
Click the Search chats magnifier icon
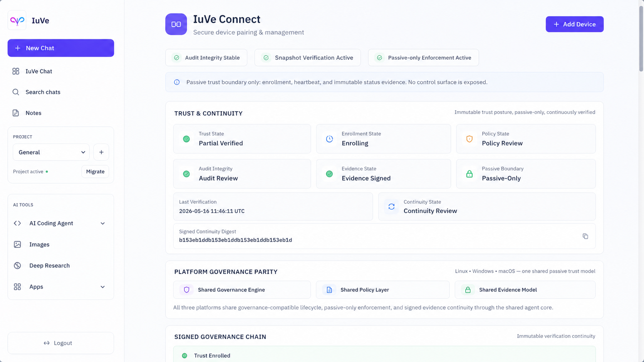(x=16, y=92)
